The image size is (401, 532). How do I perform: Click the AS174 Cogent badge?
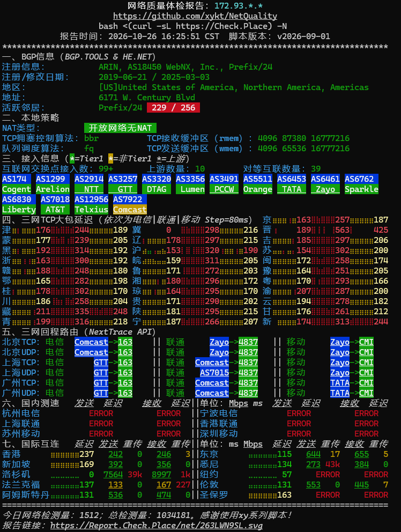click(17, 184)
